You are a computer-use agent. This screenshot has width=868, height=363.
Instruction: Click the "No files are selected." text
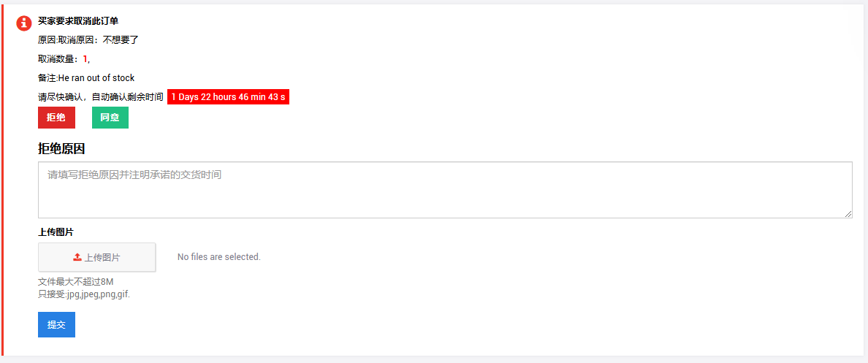click(x=219, y=257)
